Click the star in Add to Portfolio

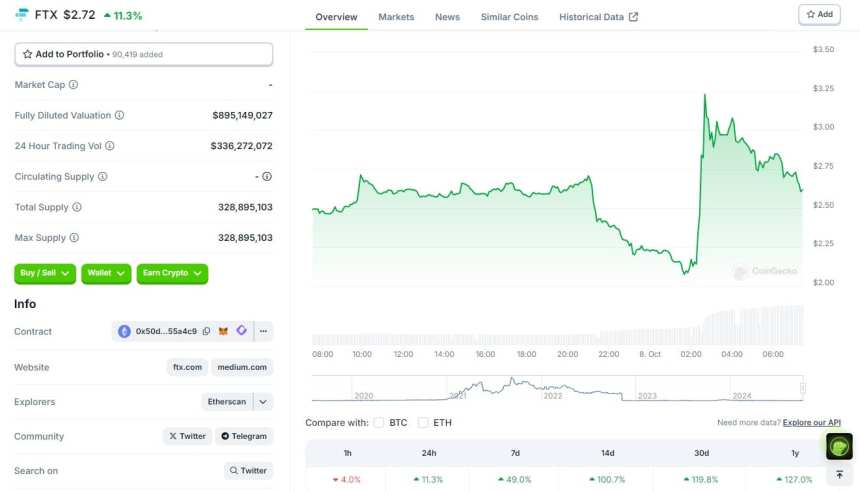tap(27, 54)
